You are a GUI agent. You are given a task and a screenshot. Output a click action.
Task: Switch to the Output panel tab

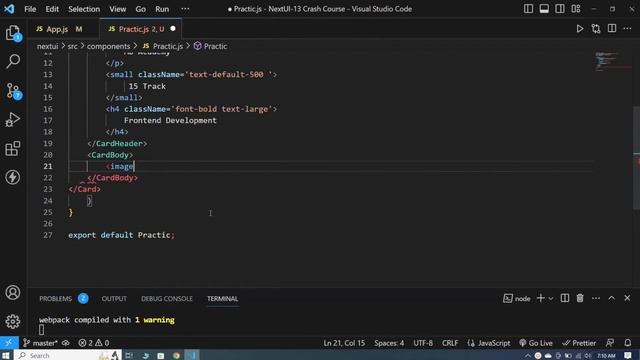(x=114, y=299)
